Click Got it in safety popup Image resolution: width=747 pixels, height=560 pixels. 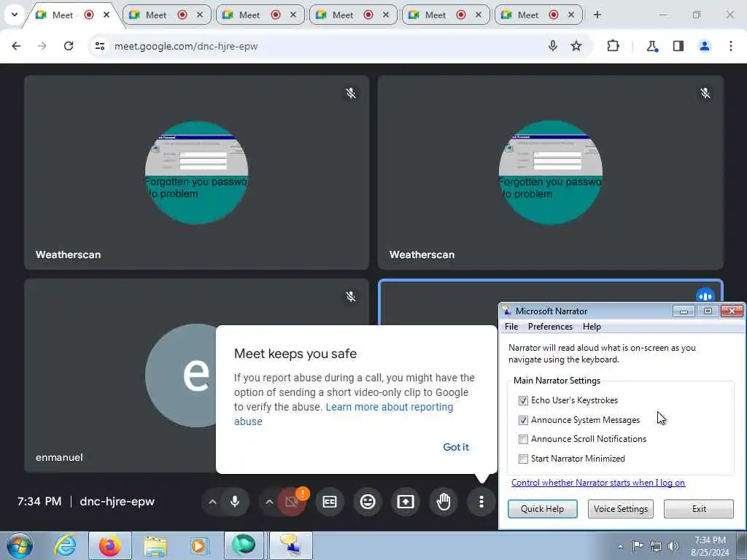(456, 447)
